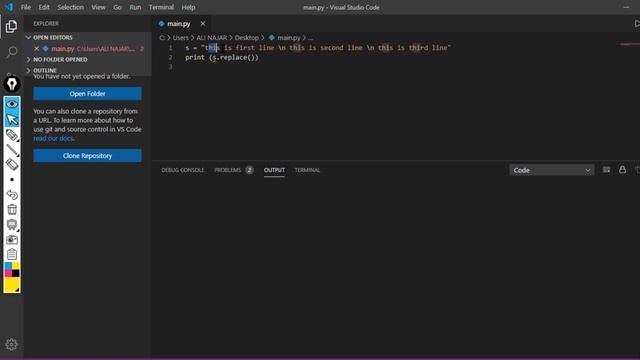This screenshot has width=640, height=360.
Task: Select the Epic Pen highlighter tool
Action: [x=12, y=135]
